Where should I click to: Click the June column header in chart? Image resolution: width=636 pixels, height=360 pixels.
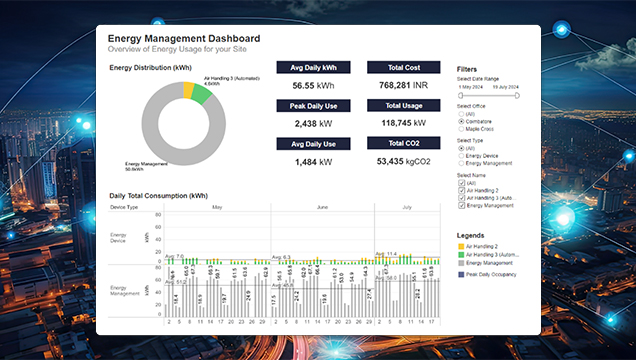coord(322,207)
